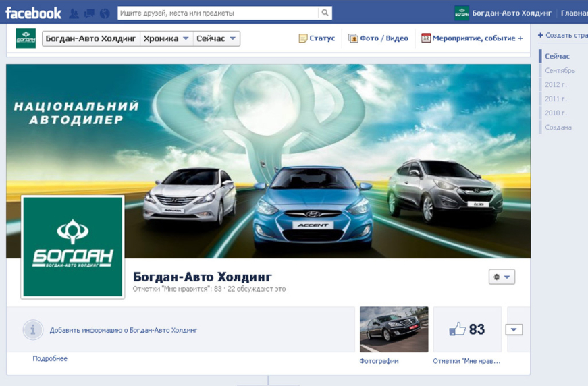The height and width of the screenshot is (386, 588).
Task: Click the add information info icon
Action: [33, 330]
